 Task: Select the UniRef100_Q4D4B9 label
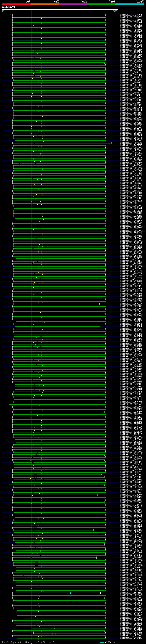point(131,638)
